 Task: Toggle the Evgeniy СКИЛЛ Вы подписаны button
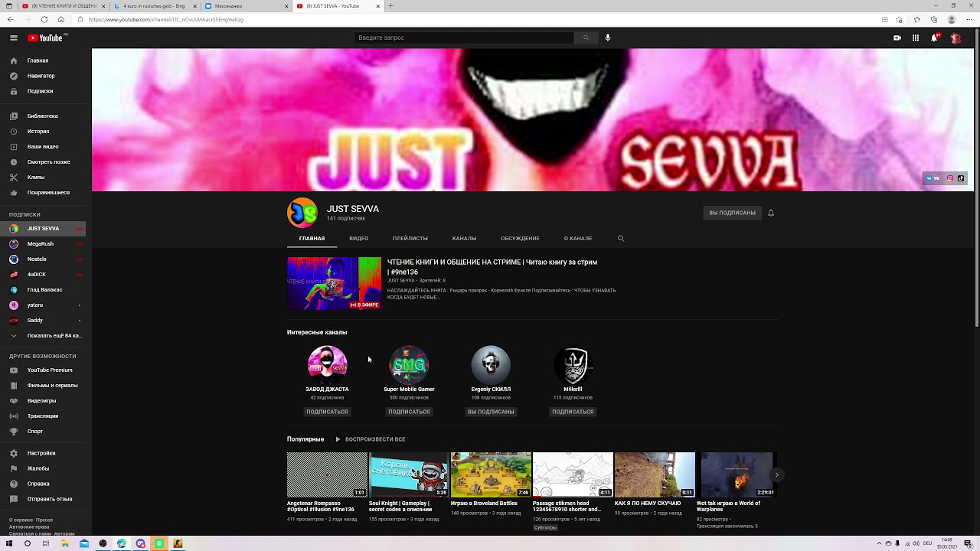click(x=491, y=412)
